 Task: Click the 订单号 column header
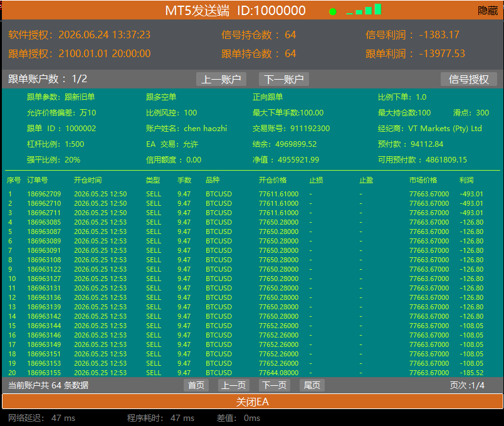[37, 180]
